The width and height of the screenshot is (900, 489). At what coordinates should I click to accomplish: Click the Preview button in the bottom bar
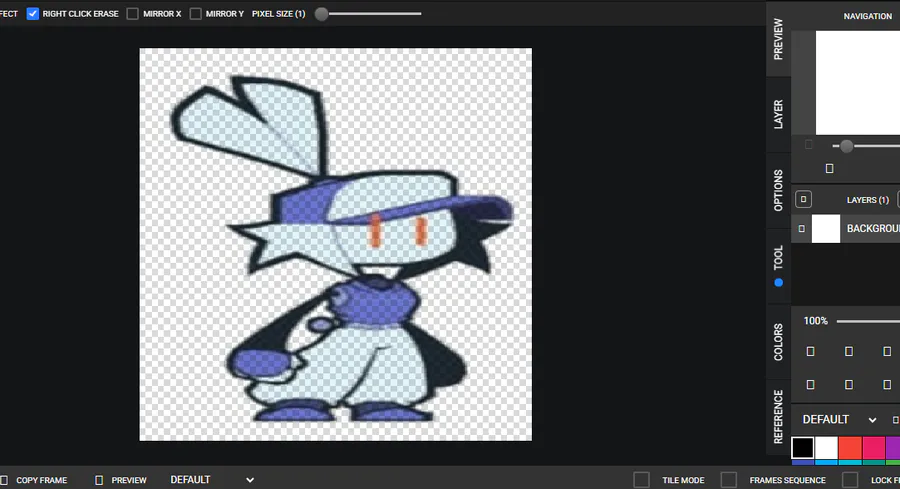[x=129, y=480]
